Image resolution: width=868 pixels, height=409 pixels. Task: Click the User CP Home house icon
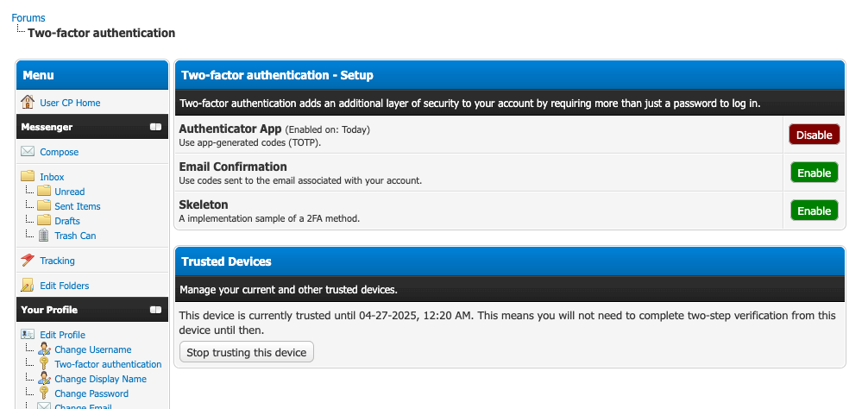[28, 103]
